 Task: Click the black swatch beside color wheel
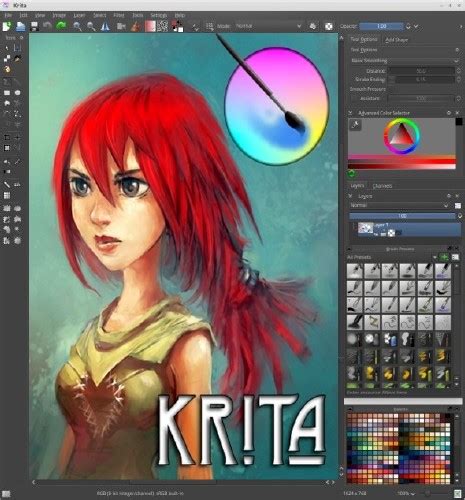click(x=459, y=121)
